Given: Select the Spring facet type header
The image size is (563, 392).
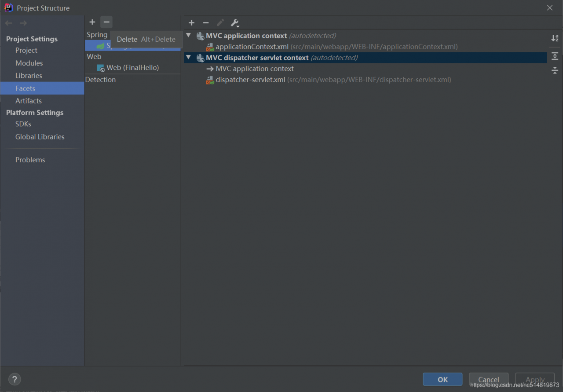Looking at the screenshot, I should [97, 34].
